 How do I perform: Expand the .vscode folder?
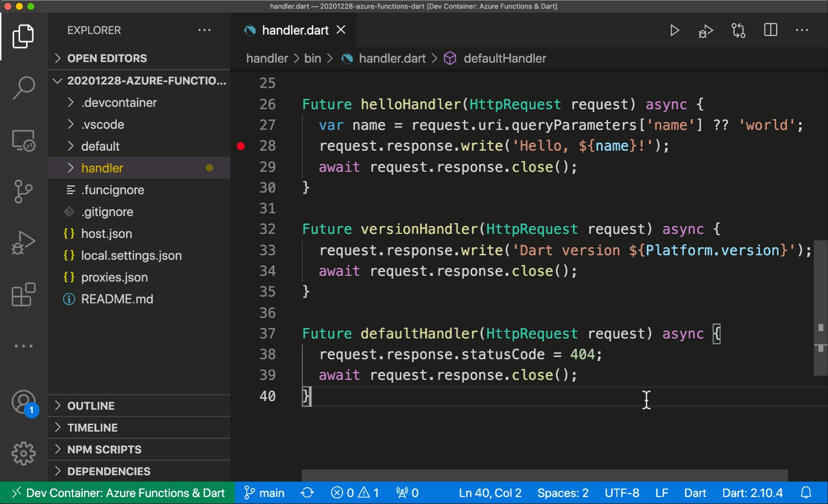point(139,125)
